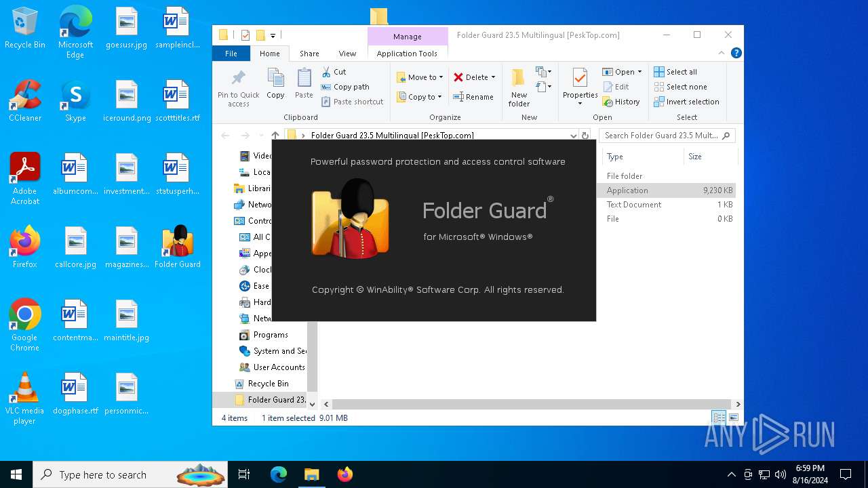868x488 pixels.
Task: Switch to the Share ribbon tab
Action: (309, 54)
